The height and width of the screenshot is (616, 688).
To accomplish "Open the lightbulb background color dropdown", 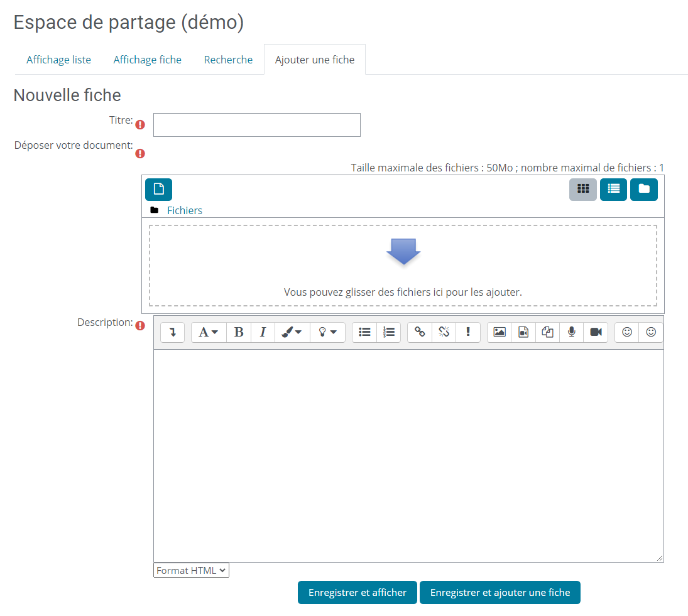I will pos(327,332).
